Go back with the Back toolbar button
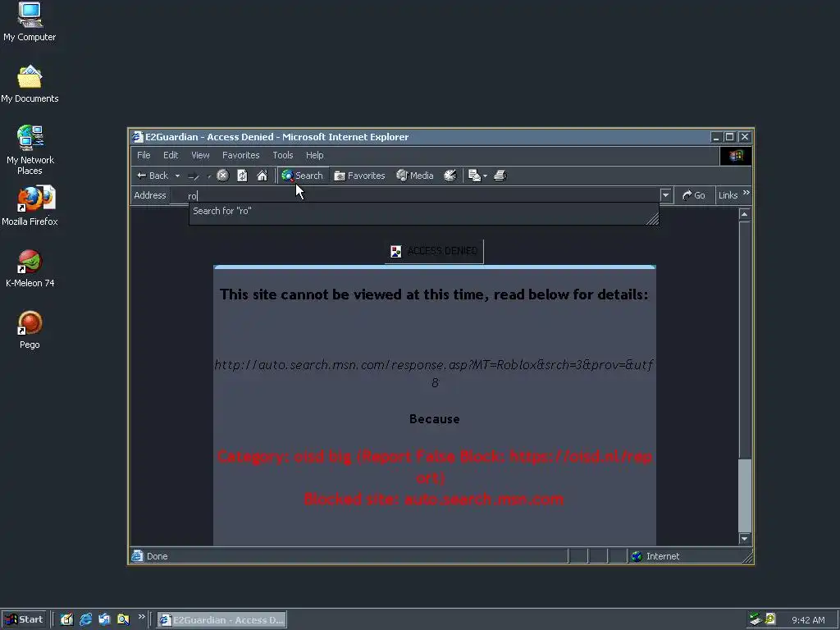 coord(152,176)
